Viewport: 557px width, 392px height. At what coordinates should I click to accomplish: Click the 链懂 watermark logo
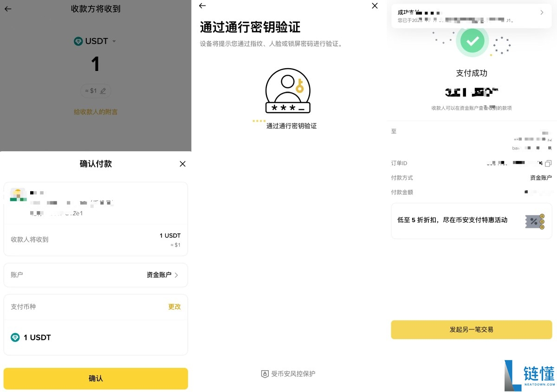[529, 374]
